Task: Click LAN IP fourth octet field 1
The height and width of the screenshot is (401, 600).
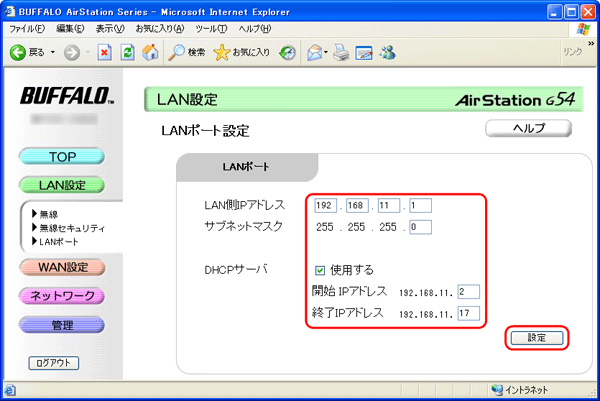Action: coord(420,205)
